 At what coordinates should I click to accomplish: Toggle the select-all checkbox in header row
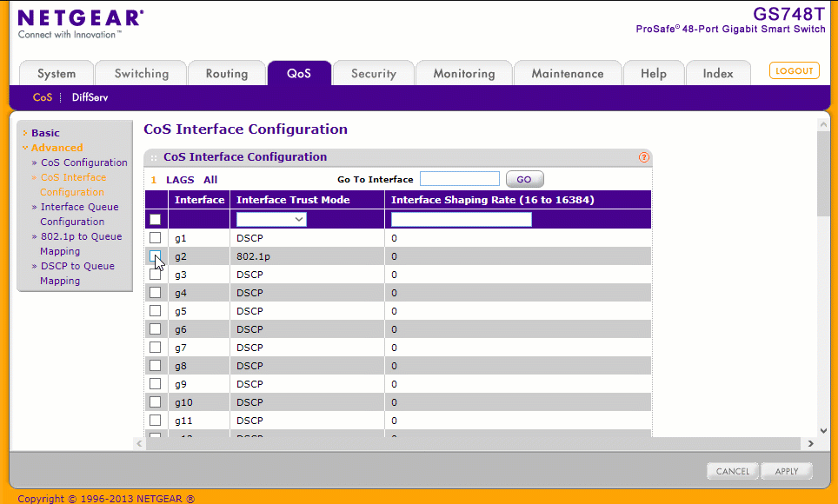pyautogui.click(x=155, y=220)
